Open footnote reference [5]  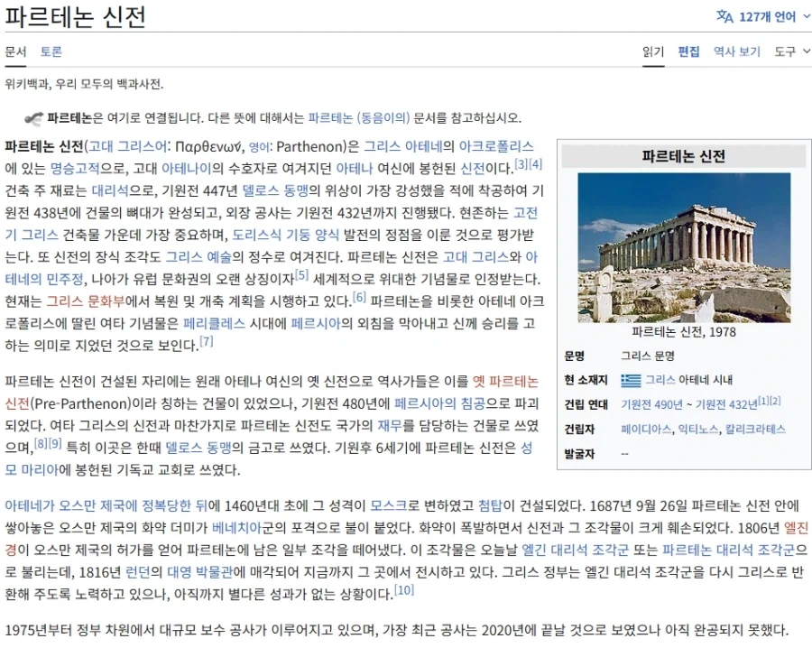(301, 274)
